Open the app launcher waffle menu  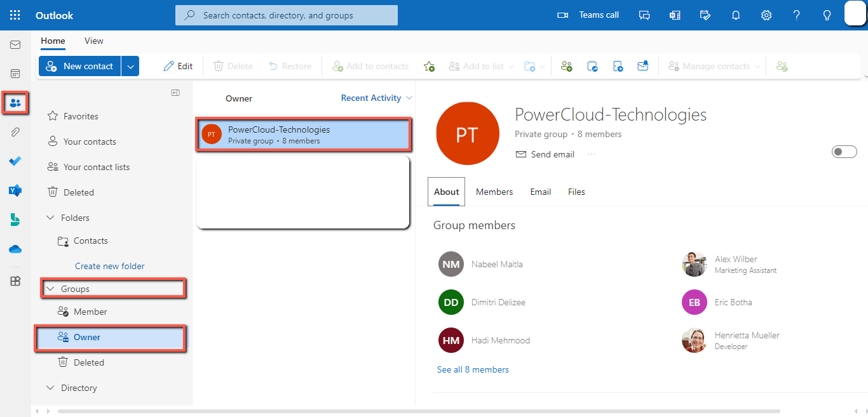coord(15,15)
